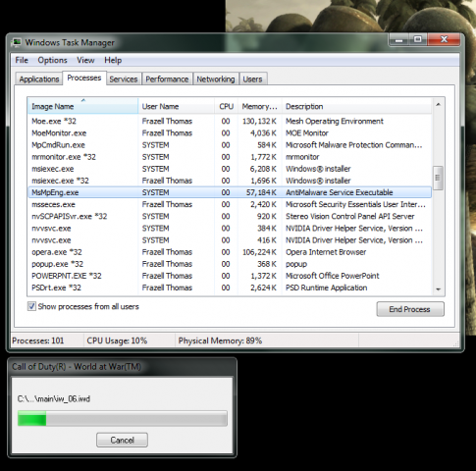This screenshot has width=476, height=471.
Task: Close the Windows Task Manager window
Action: click(444, 40)
